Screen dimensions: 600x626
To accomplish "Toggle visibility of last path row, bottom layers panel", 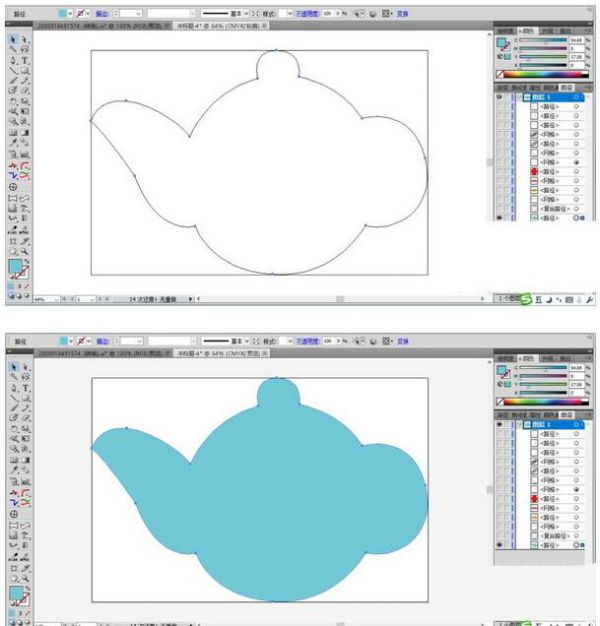I will pyautogui.click(x=500, y=546).
